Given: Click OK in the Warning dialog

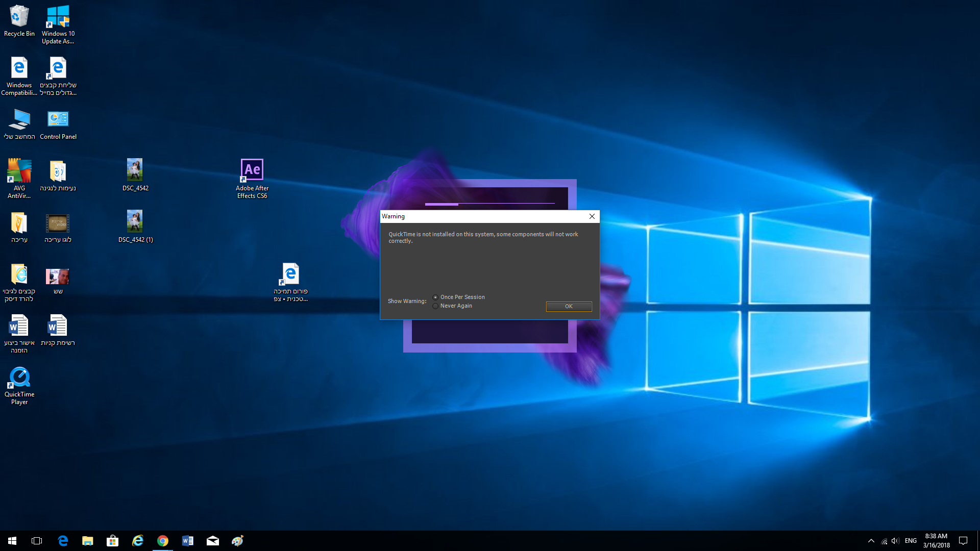Looking at the screenshot, I should click(x=569, y=306).
